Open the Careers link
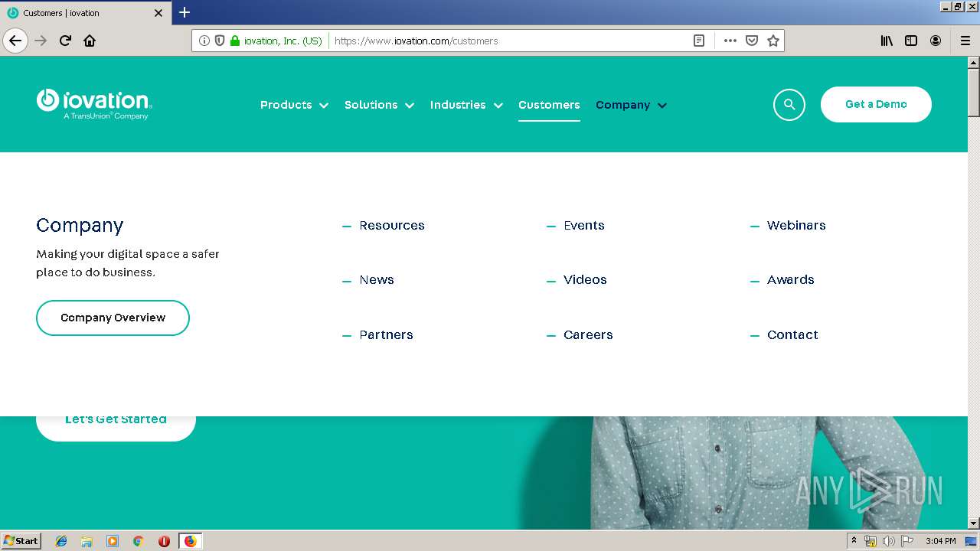The image size is (980, 551). [588, 334]
